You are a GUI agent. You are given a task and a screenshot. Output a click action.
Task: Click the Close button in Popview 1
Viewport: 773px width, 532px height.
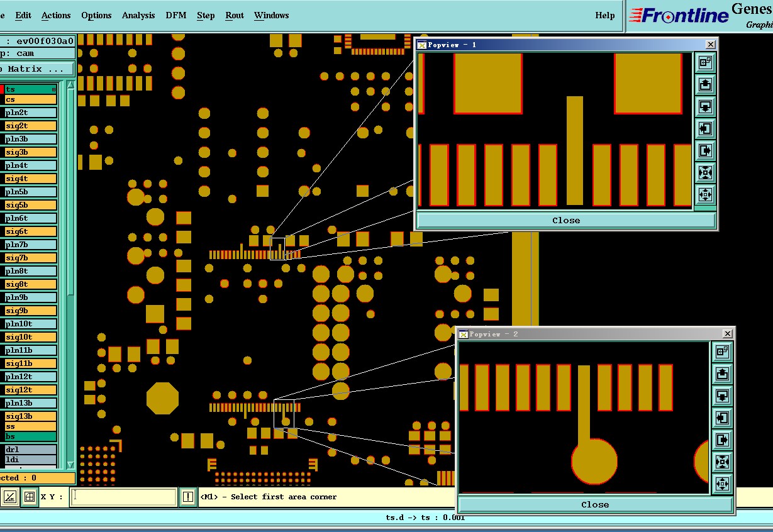[566, 220]
